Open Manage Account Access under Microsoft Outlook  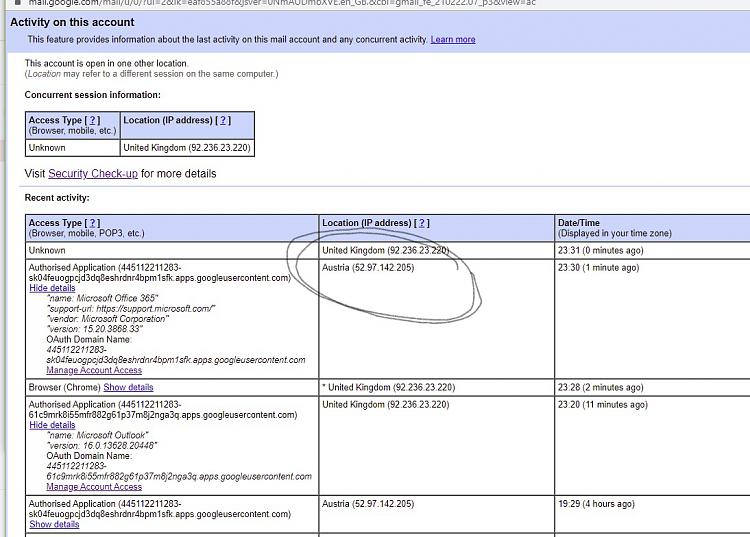click(x=94, y=486)
